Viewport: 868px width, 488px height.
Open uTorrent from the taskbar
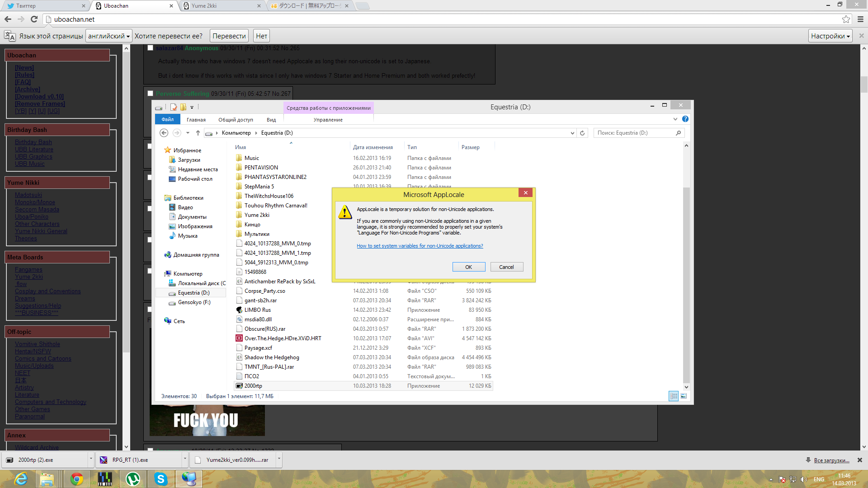(x=132, y=479)
